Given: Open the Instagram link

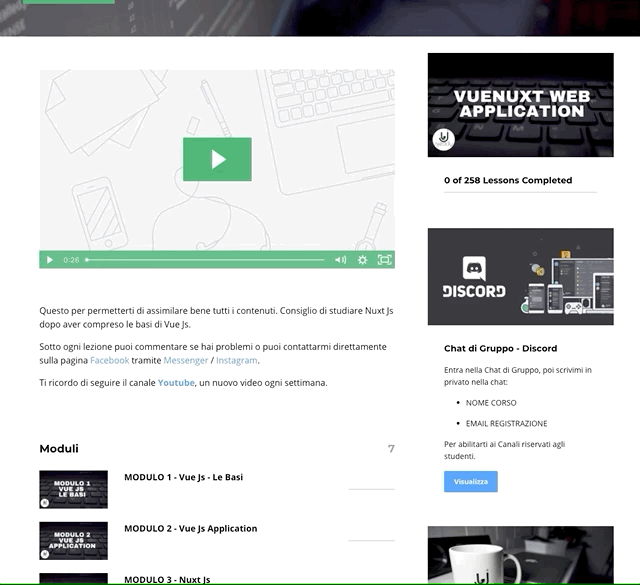Looking at the screenshot, I should click(237, 360).
